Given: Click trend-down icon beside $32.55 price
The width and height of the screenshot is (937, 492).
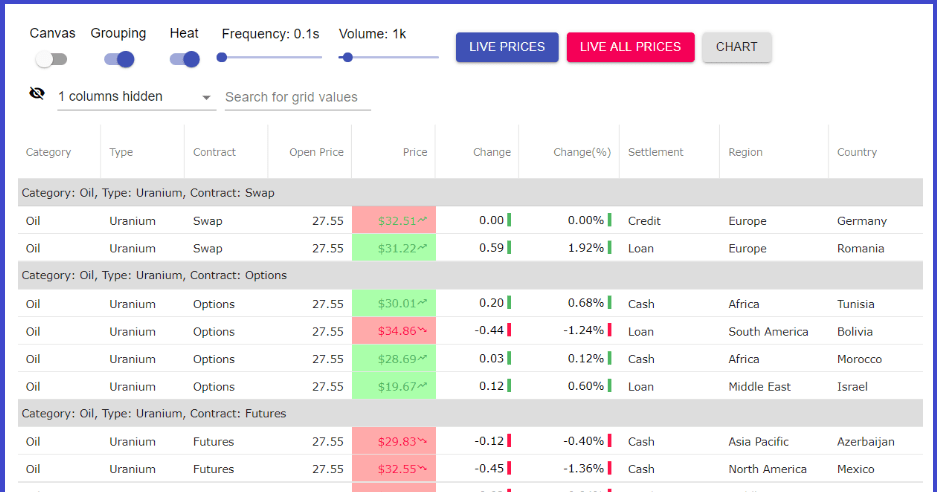Looking at the screenshot, I should click(x=422, y=469).
